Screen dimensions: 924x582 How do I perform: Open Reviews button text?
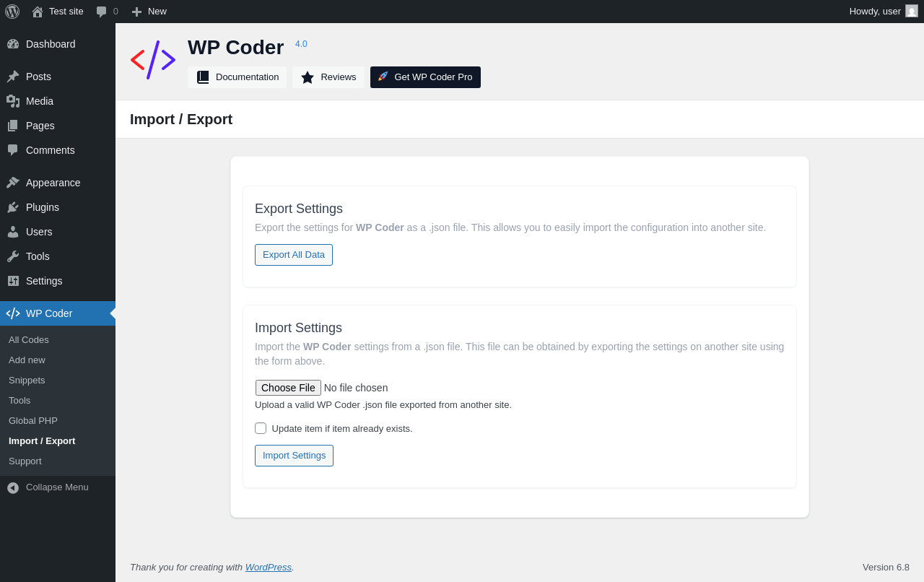(x=339, y=77)
